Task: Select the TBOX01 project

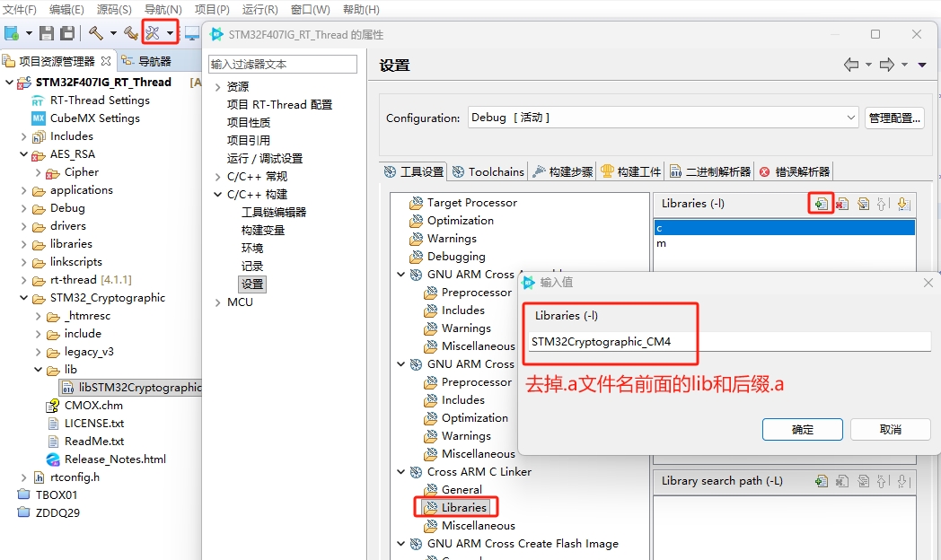Action: point(57,494)
